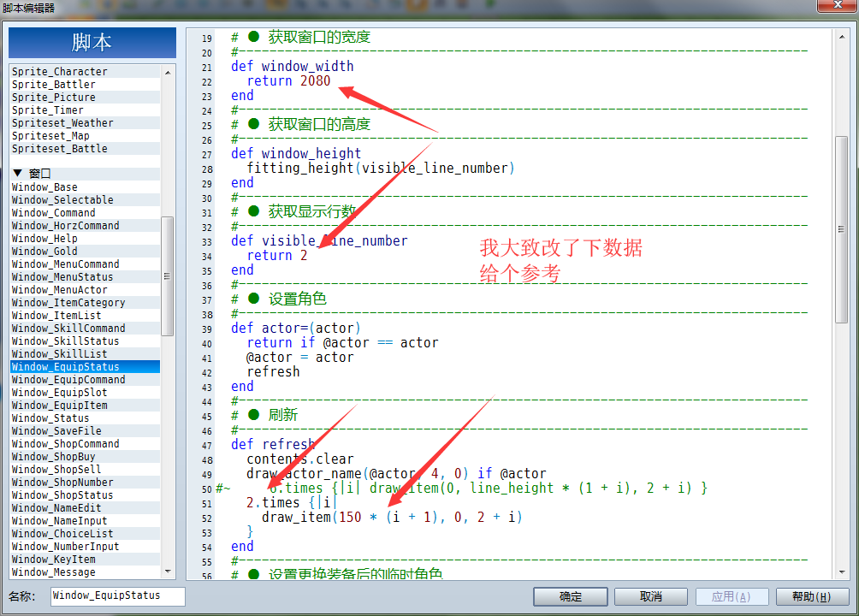The image size is (859, 616).
Task: Open the Window_SkillList script
Action: click(x=85, y=354)
